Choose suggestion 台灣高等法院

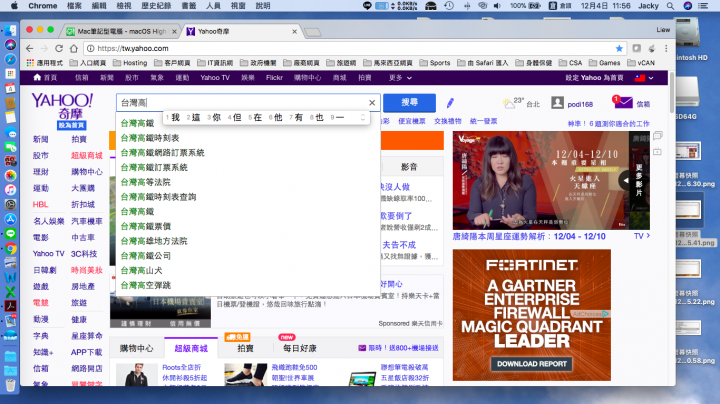pos(145,182)
